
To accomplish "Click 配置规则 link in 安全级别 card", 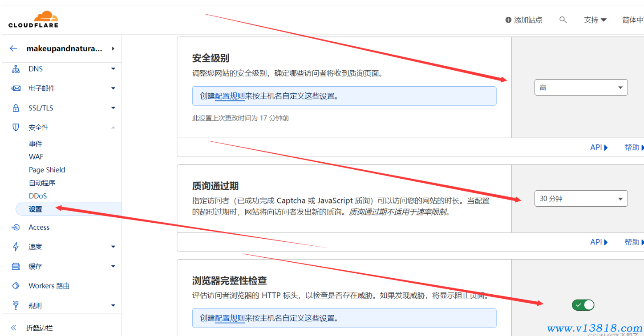I will pyautogui.click(x=230, y=96).
